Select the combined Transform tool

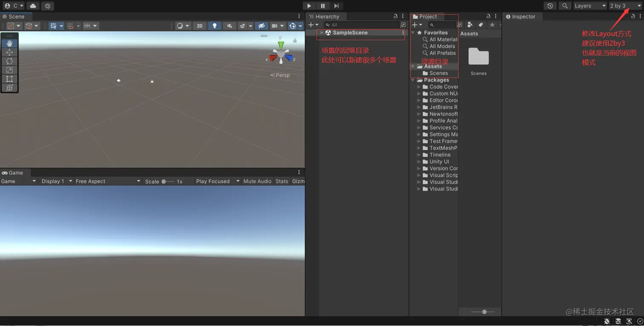9,88
